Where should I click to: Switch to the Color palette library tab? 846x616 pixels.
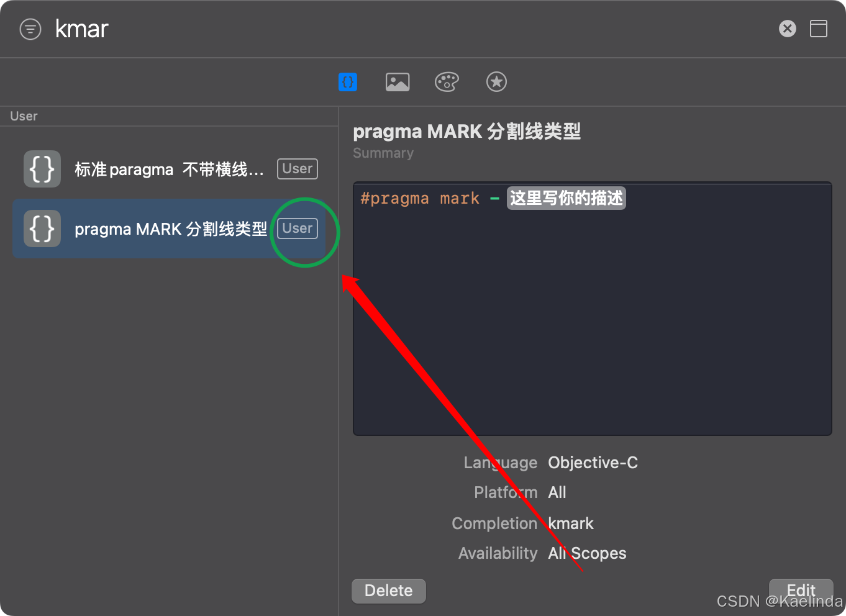[447, 81]
